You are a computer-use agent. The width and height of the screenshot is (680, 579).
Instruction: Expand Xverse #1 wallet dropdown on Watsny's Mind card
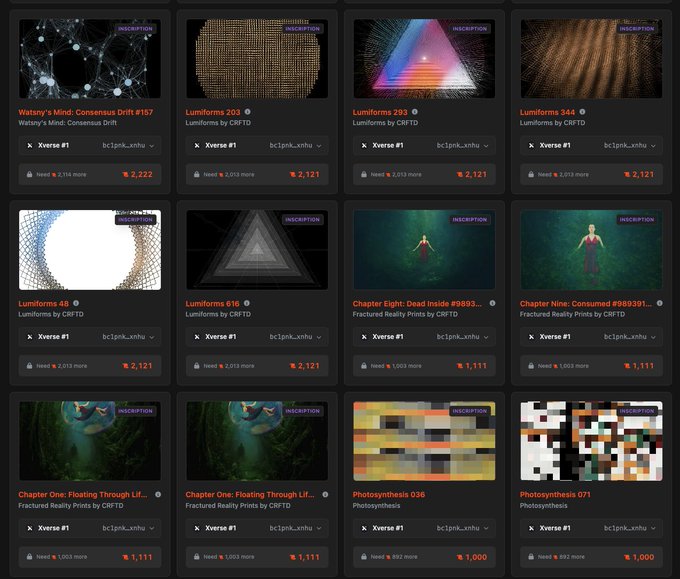[90, 145]
